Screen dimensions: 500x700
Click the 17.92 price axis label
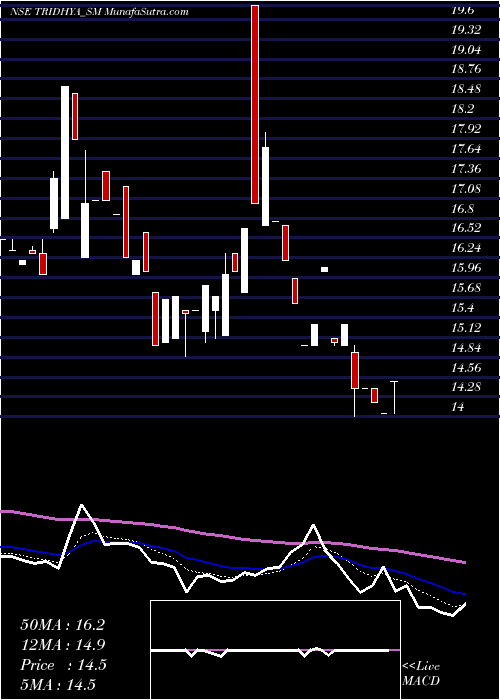466,129
